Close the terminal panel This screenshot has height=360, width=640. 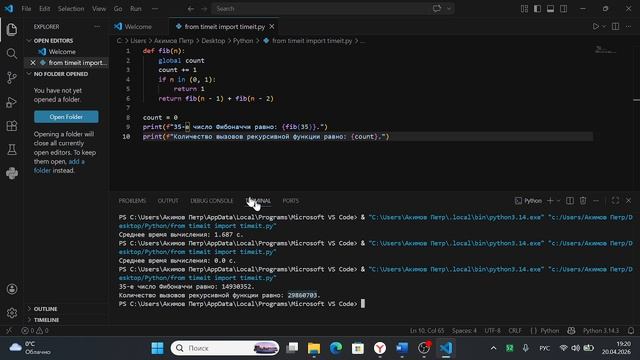tap(629, 200)
